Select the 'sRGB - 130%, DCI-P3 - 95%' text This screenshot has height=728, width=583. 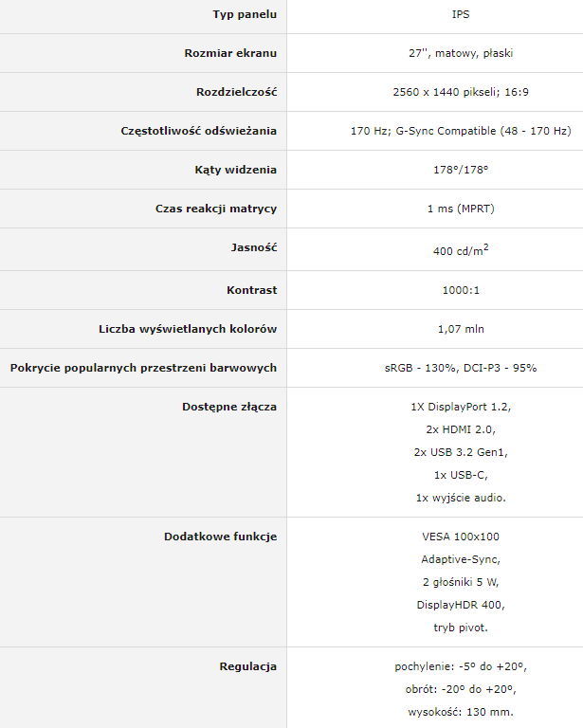461,368
